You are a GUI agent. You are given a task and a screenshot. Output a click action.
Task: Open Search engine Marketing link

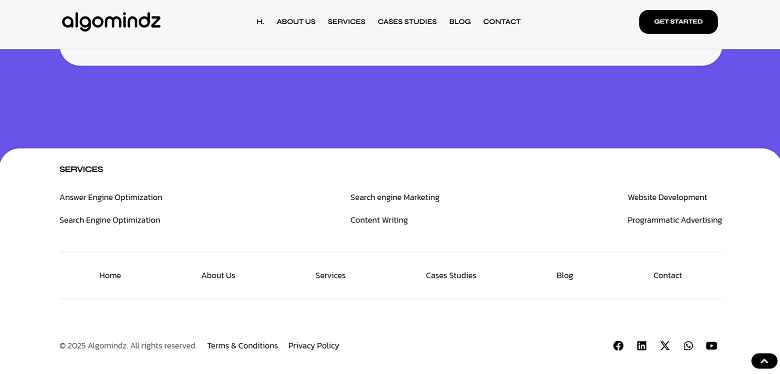395,197
